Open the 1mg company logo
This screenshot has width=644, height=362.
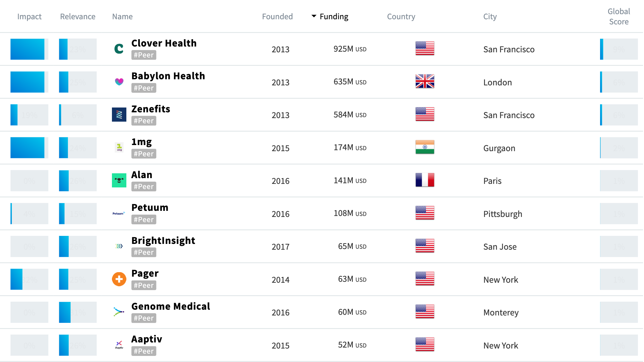pyautogui.click(x=119, y=147)
